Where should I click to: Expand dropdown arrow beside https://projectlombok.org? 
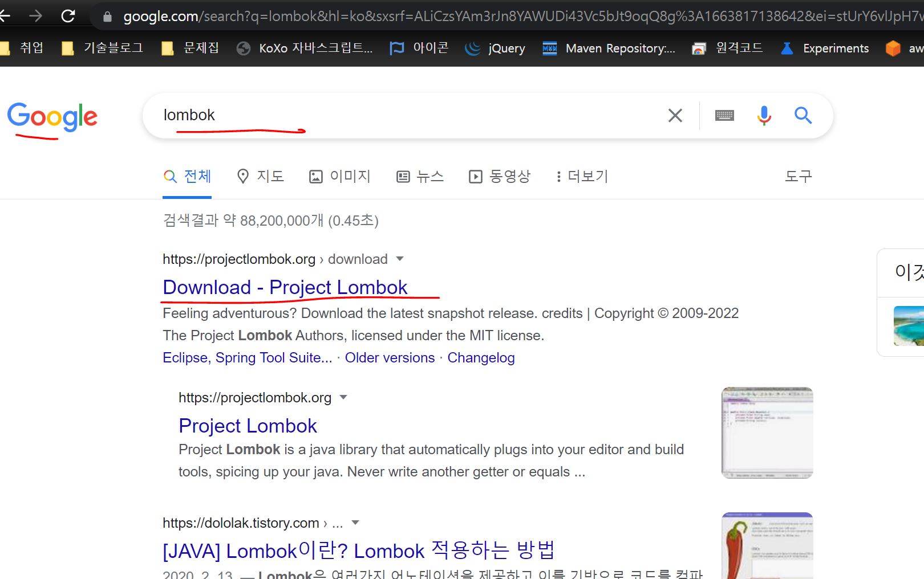(x=343, y=397)
